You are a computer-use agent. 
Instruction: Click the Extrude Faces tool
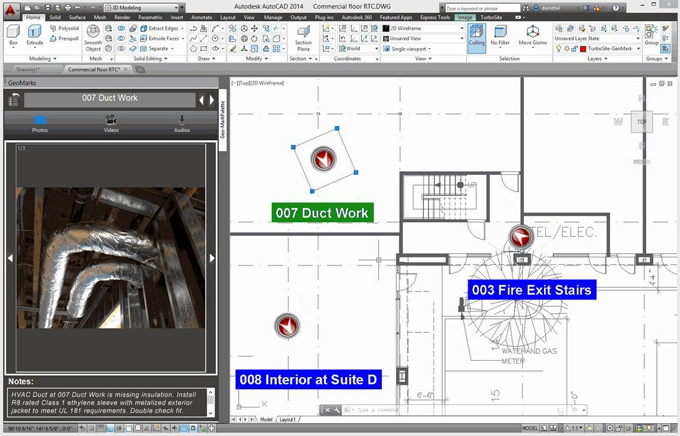pos(160,38)
